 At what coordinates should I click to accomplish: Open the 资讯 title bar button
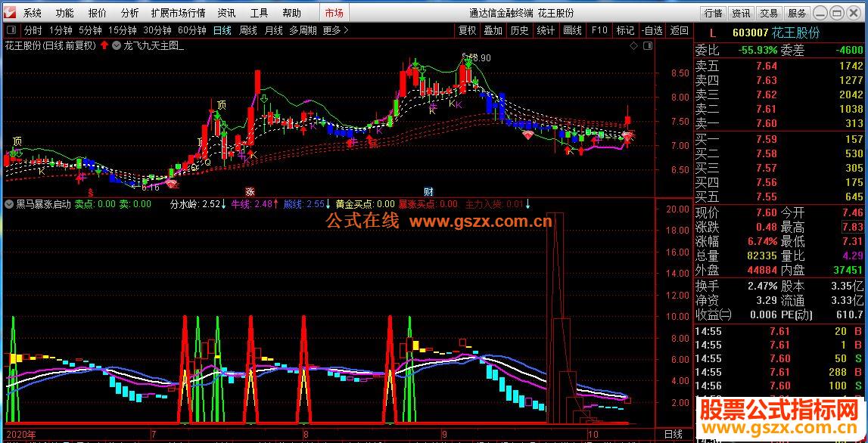(741, 14)
